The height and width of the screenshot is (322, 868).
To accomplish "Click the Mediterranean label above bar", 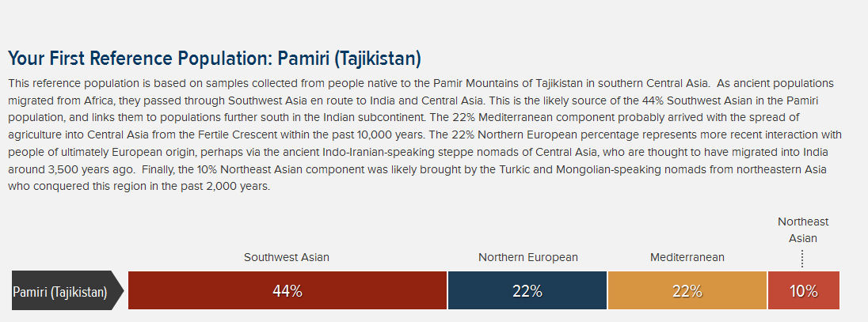I will pyautogui.click(x=687, y=257).
